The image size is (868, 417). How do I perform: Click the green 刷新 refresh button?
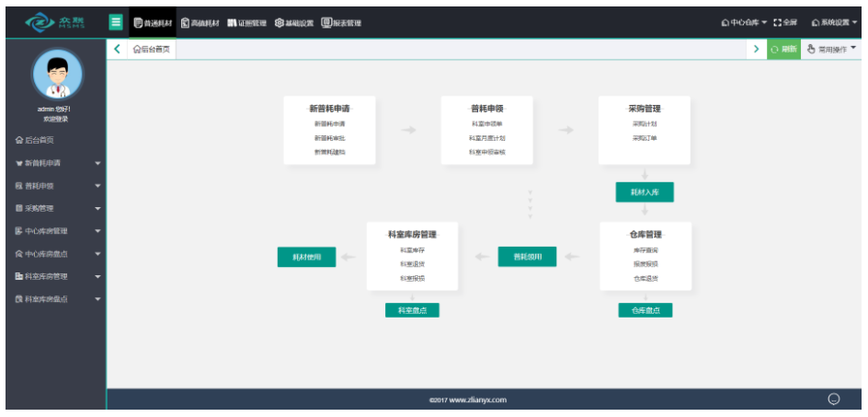pos(783,49)
